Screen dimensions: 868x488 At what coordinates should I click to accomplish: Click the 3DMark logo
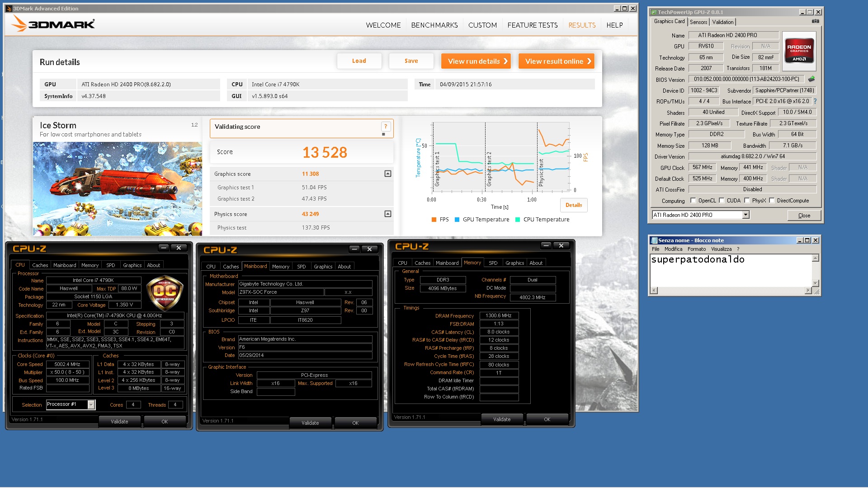[x=53, y=23]
